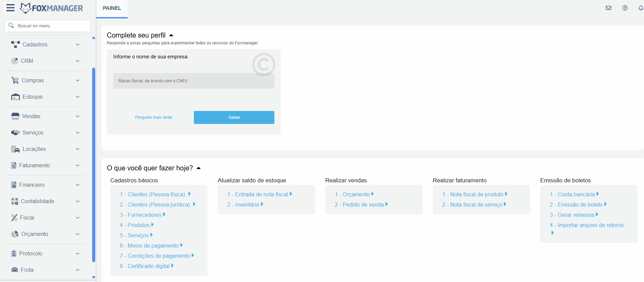Image resolution: width=644 pixels, height=282 pixels.
Task: Click the notifications bell icon
Action: coord(641,8)
